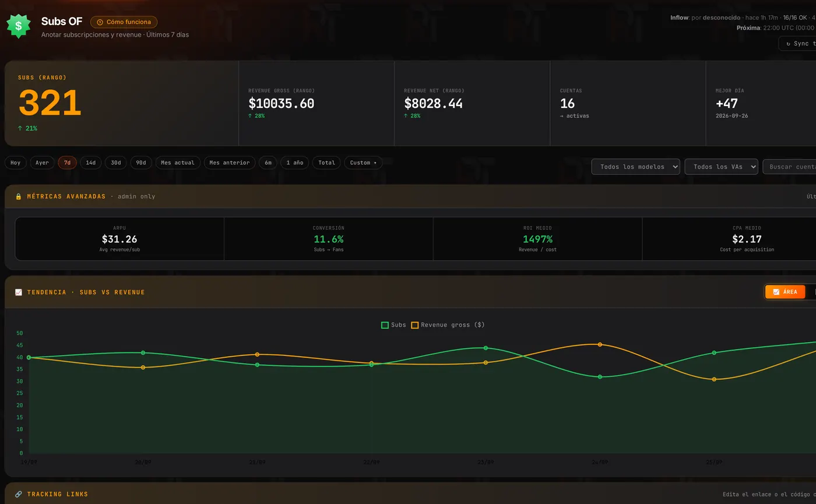The width and height of the screenshot is (816, 504).
Task: Click the lock icon beside Métricas Avanzadas
Action: coord(19,197)
